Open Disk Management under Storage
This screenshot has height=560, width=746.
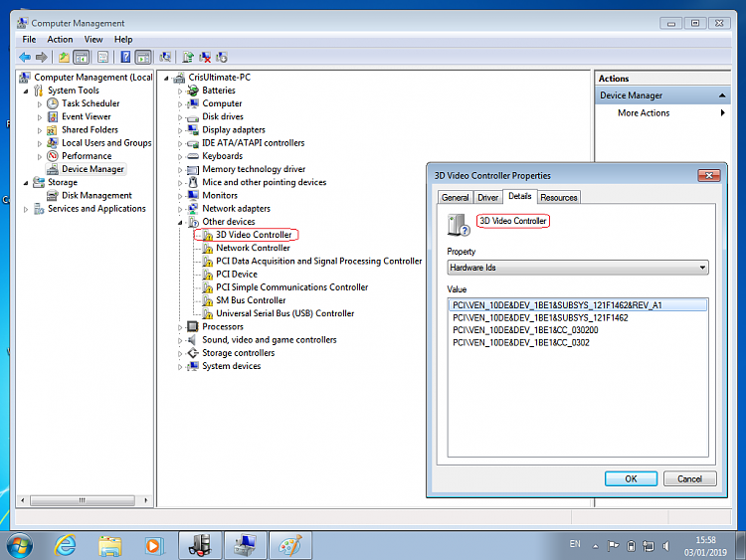pyautogui.click(x=96, y=196)
